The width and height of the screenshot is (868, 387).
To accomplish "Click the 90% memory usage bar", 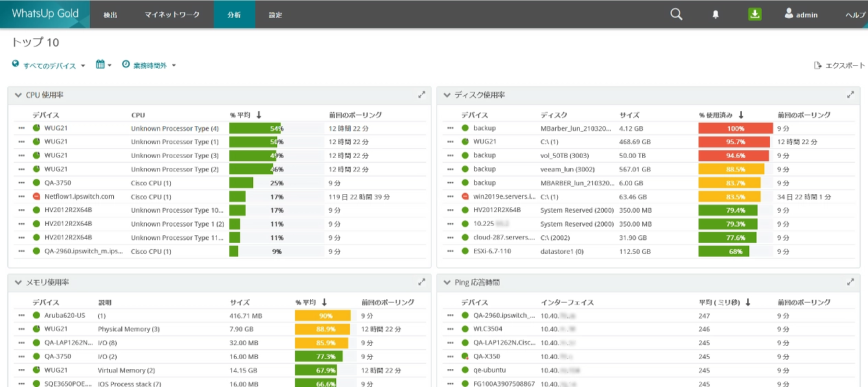I will click(322, 316).
